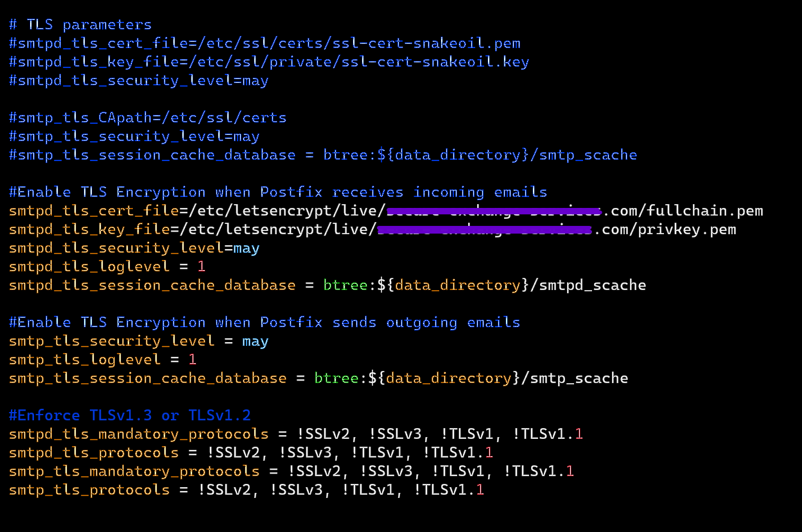The height and width of the screenshot is (532, 802).
Task: Click the '# TLS parameters' comment line
Action: click(80, 25)
